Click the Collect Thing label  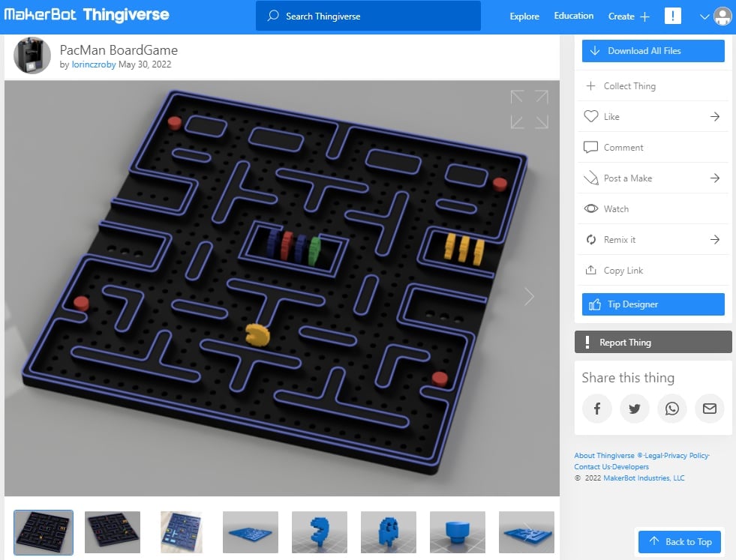pyautogui.click(x=629, y=85)
